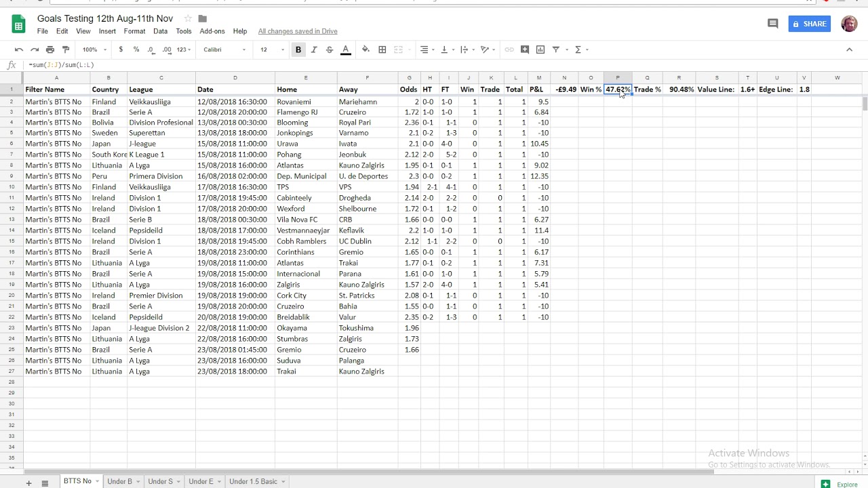Open the comments history icon
868x488 pixels.
pyautogui.click(x=772, y=24)
